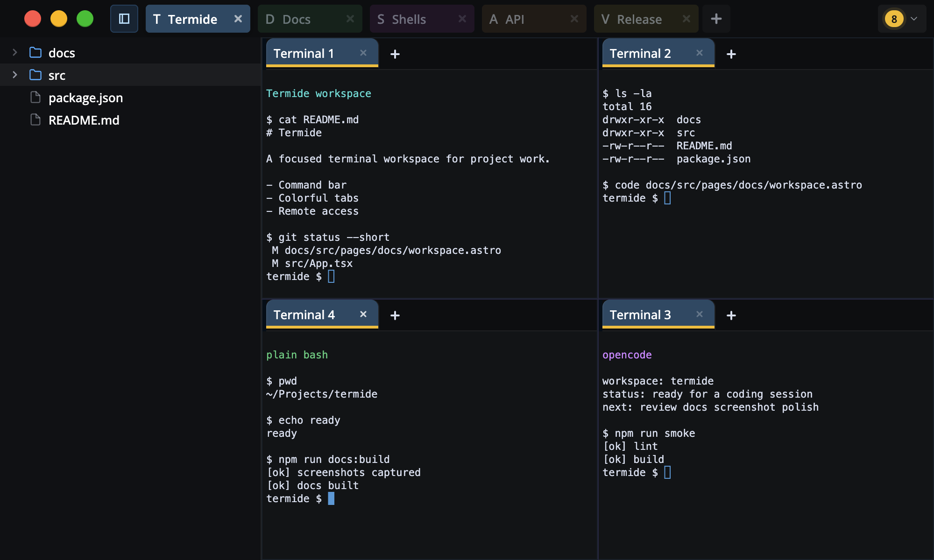
Task: Open the notification badge showing 8
Action: click(894, 19)
